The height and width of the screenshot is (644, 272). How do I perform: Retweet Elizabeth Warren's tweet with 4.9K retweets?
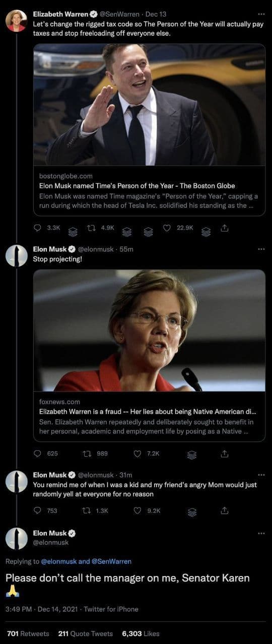pos(92,228)
